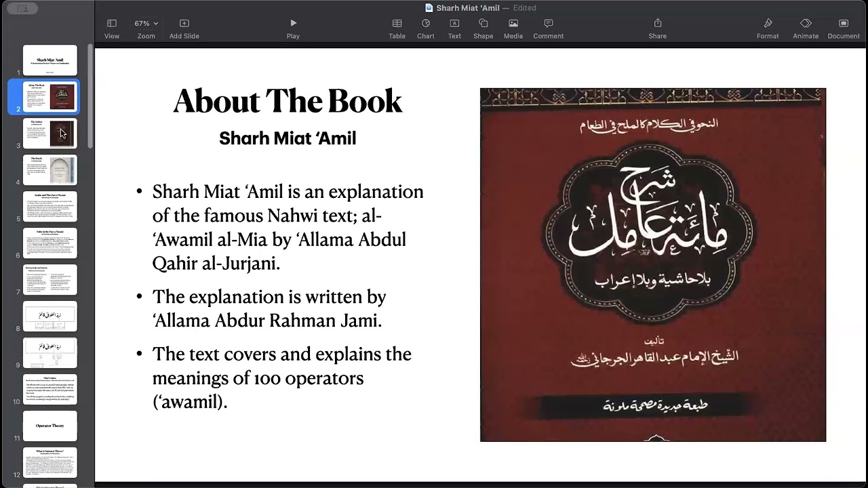This screenshot has width=868, height=488.
Task: Click the slide navigator scrollbar
Action: coord(90,96)
